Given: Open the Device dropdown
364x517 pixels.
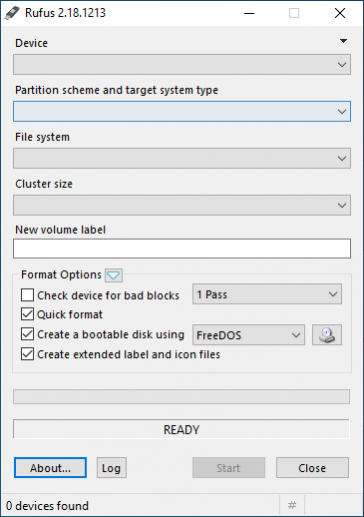Looking at the screenshot, I should pyautogui.click(x=182, y=65).
